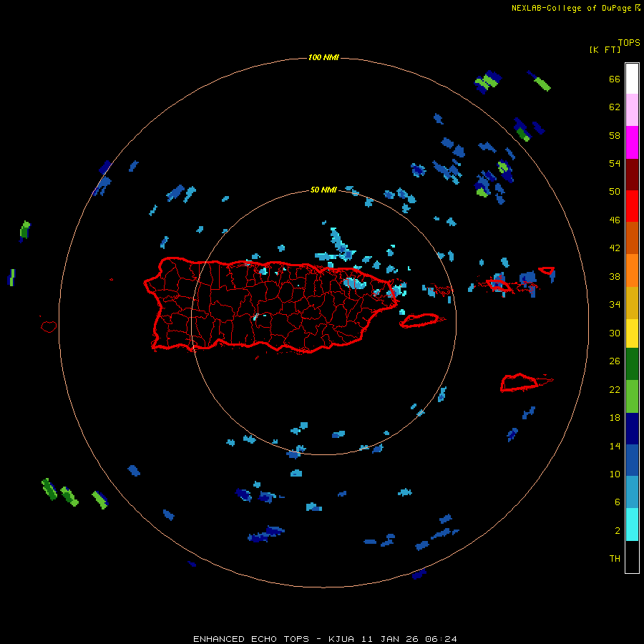Select the dark red 50-54 kft swatch

tap(632, 175)
